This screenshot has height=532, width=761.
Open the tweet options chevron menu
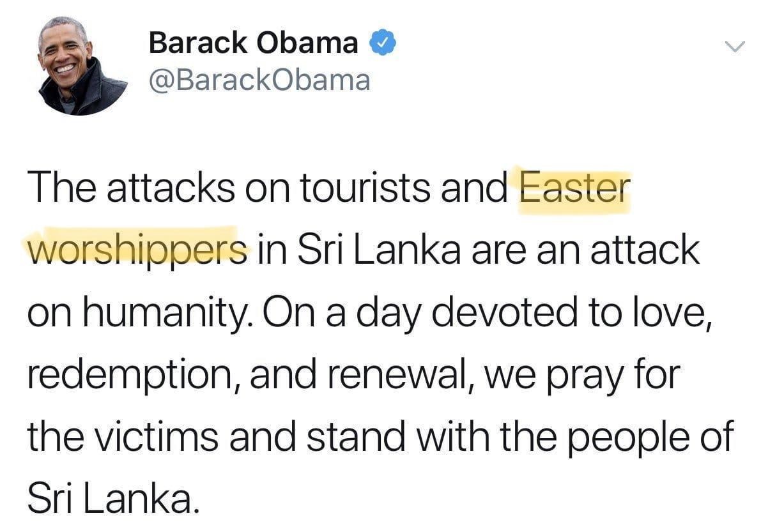pyautogui.click(x=736, y=46)
